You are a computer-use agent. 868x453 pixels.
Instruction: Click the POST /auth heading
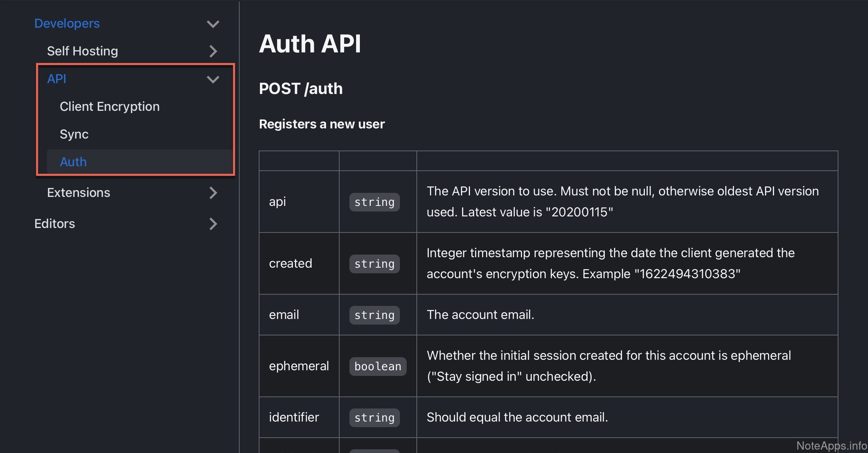300,89
